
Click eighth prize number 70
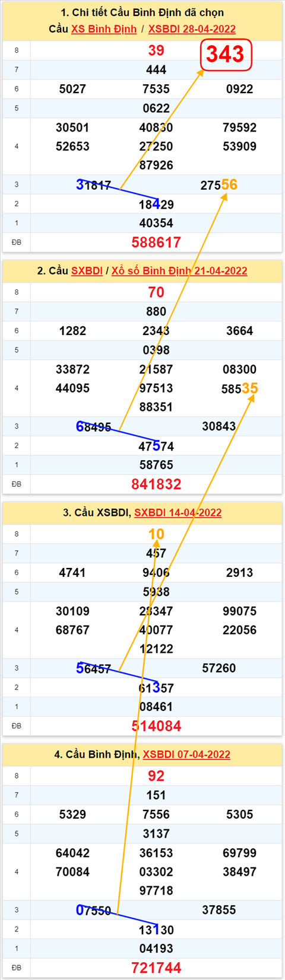(x=156, y=292)
